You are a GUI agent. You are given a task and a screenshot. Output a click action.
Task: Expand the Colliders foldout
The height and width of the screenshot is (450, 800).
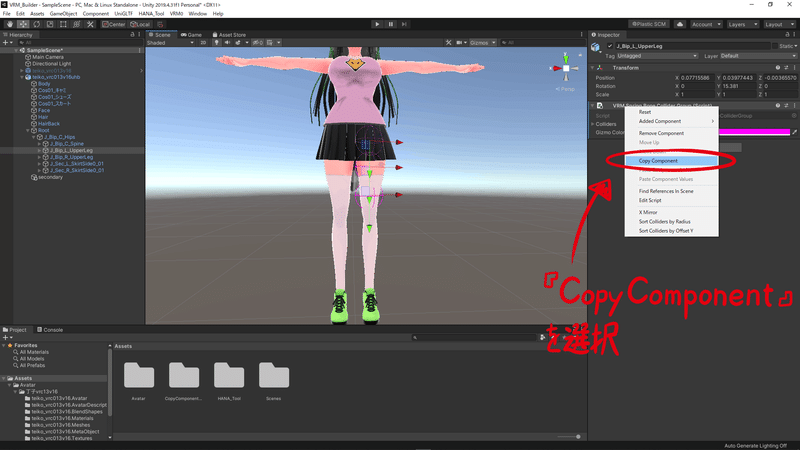593,124
